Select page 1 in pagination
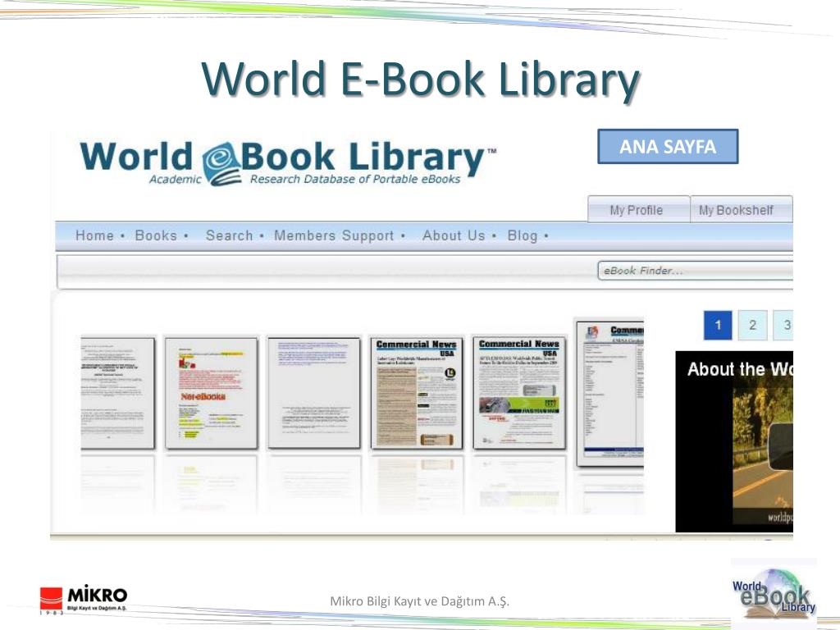840x630 pixels. (718, 325)
